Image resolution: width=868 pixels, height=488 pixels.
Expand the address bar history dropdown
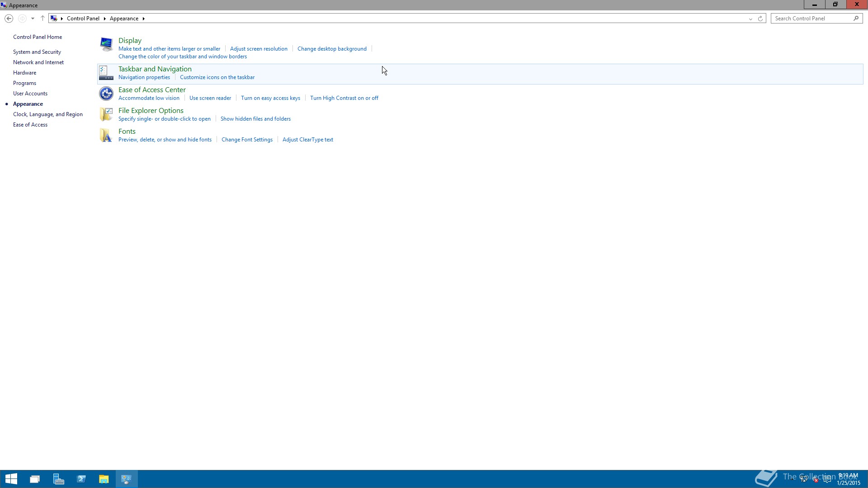pyautogui.click(x=750, y=19)
